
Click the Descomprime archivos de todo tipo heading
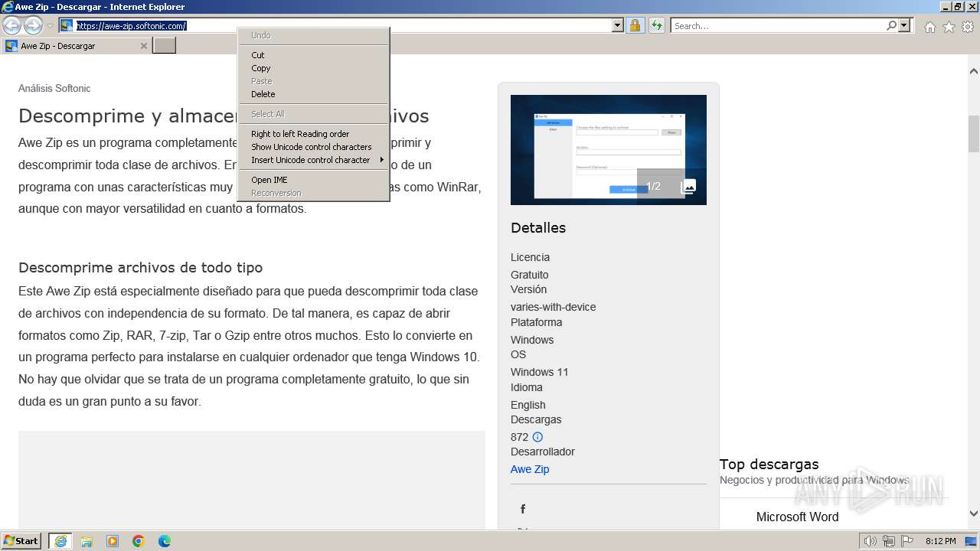tap(141, 268)
